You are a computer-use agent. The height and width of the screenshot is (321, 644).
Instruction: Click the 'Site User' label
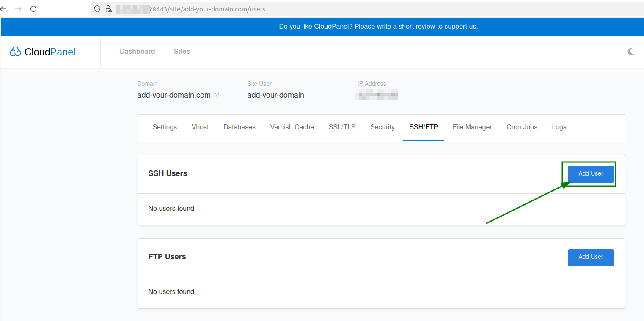[x=259, y=84]
